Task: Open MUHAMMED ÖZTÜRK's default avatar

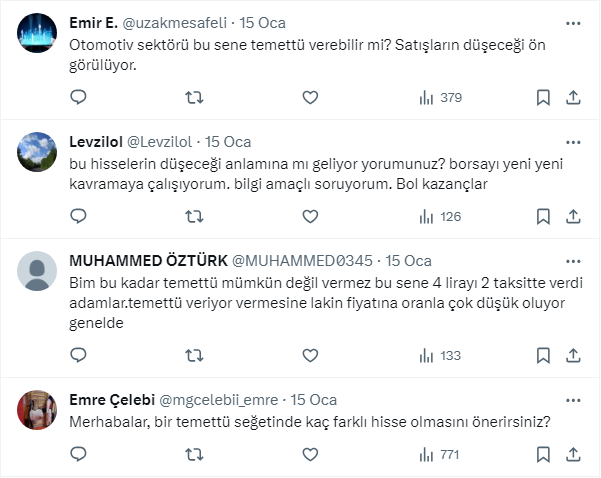Action: (38, 272)
